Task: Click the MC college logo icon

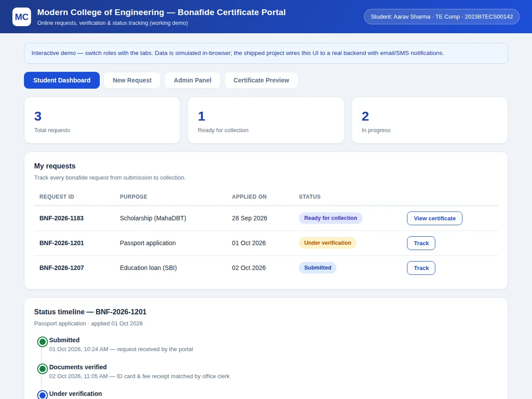Action: tap(22, 17)
